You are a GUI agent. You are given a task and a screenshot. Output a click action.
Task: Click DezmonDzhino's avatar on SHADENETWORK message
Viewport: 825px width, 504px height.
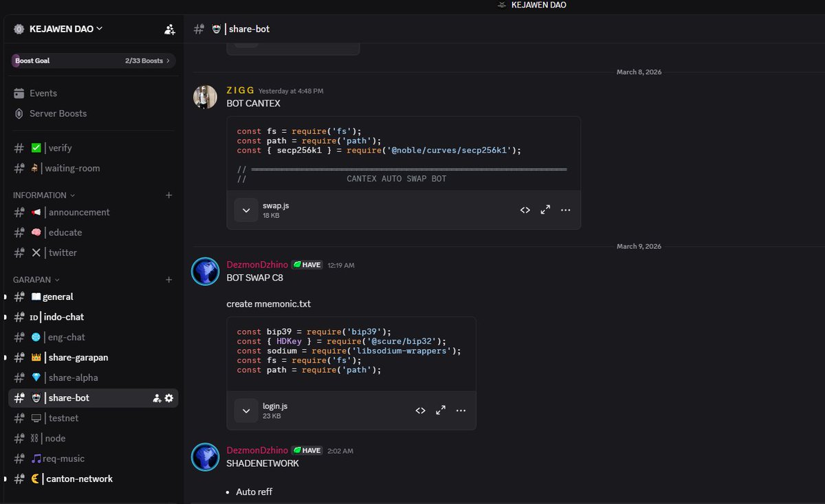pyautogui.click(x=205, y=457)
